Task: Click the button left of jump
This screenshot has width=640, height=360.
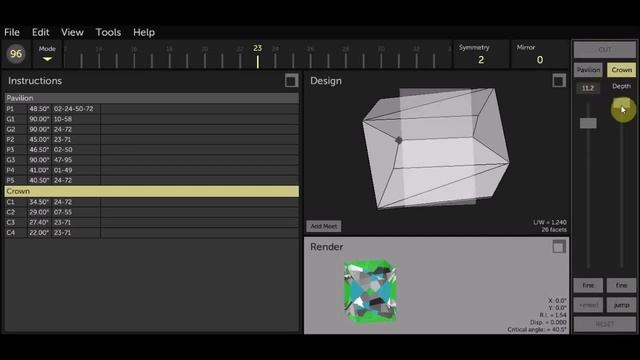Action: coord(588,305)
